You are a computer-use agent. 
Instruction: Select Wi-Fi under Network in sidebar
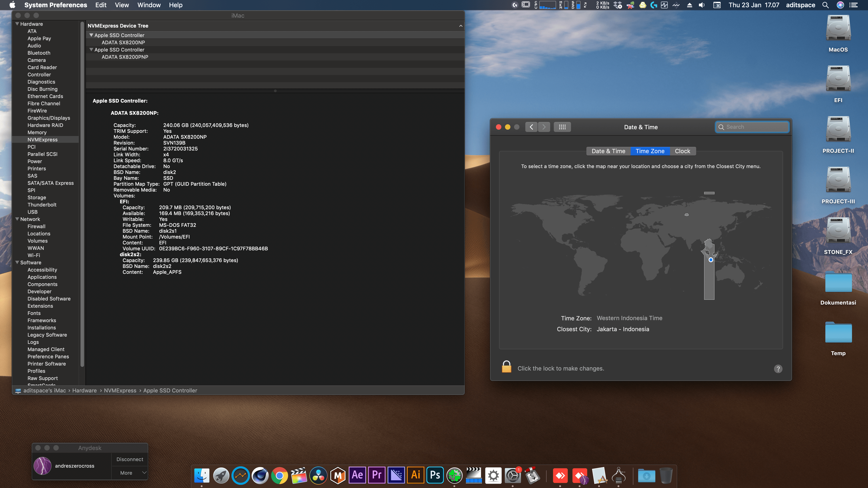(x=34, y=255)
